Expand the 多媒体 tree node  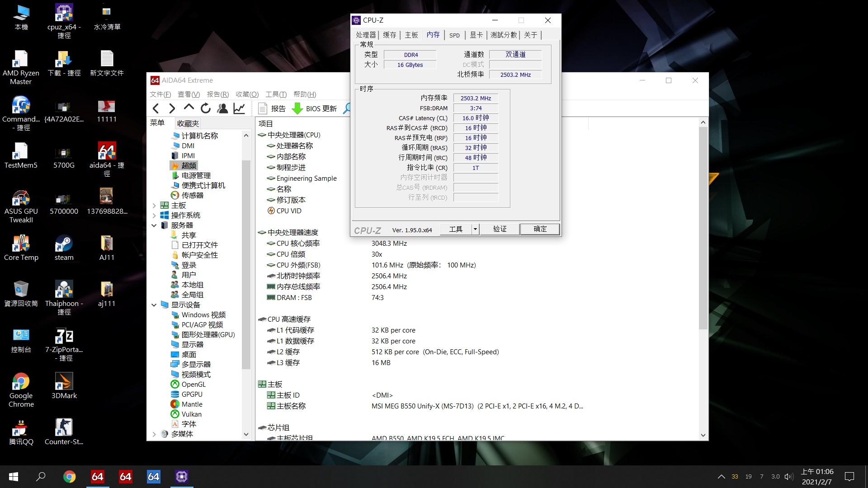pyautogui.click(x=154, y=434)
